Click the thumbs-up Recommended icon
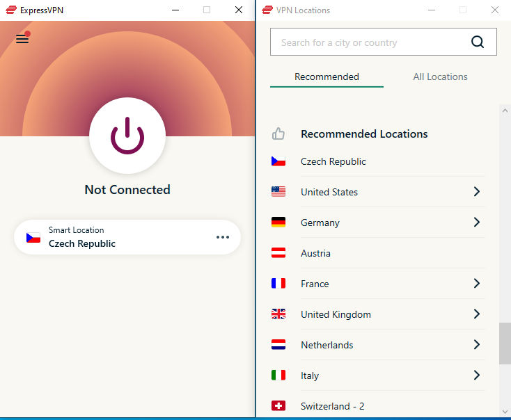 (278, 134)
